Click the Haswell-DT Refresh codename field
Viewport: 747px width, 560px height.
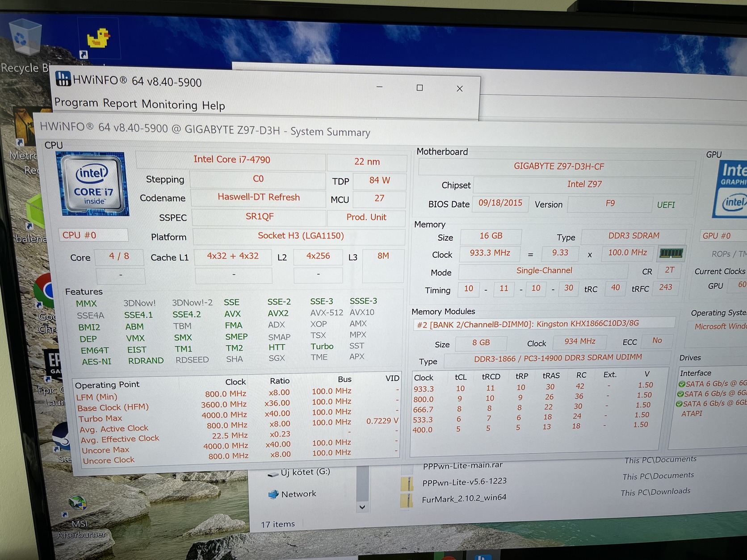pos(258,197)
